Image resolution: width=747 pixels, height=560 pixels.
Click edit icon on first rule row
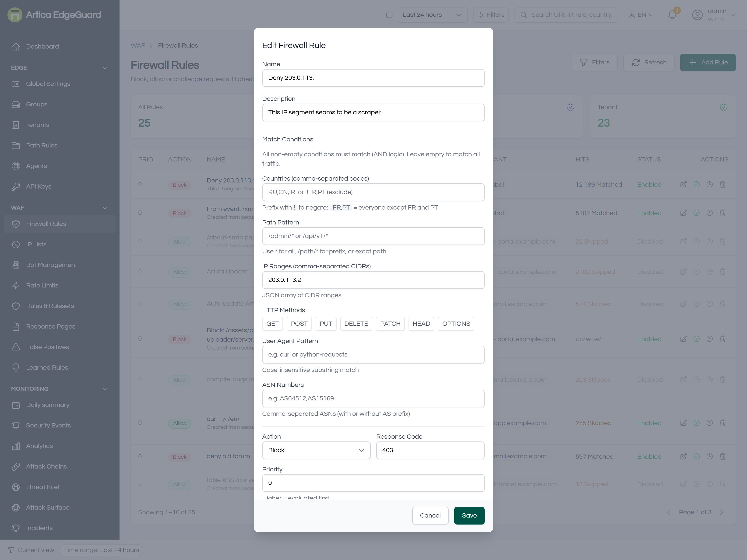coord(683,184)
